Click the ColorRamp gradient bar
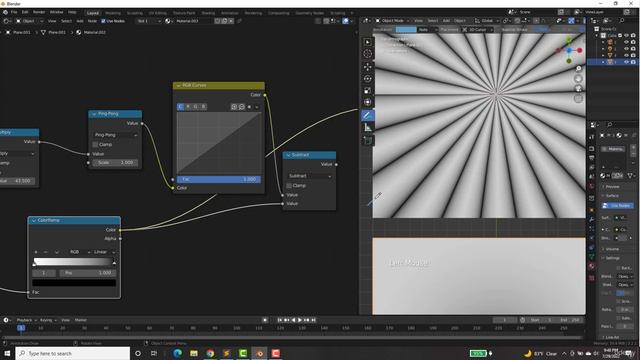 coord(73,262)
